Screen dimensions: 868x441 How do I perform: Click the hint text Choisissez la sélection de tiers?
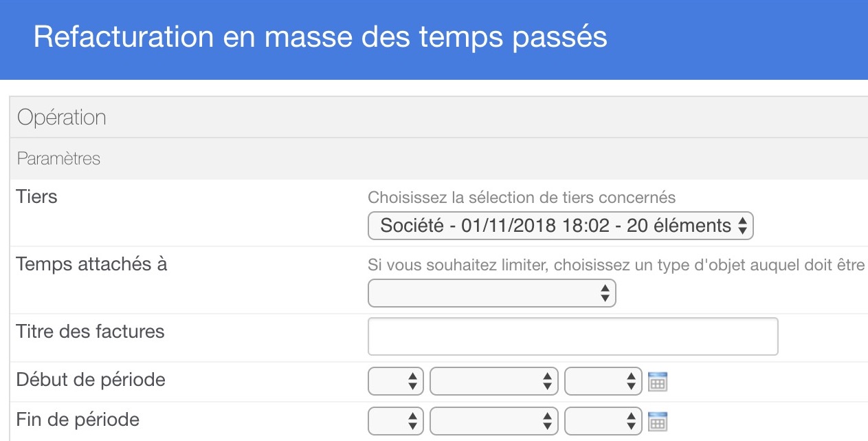[522, 198]
